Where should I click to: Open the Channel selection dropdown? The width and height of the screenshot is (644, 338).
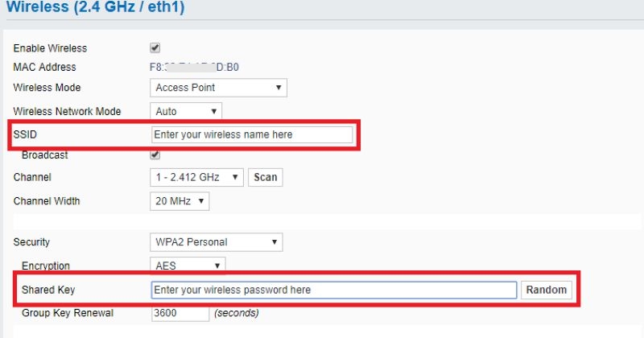[196, 177]
